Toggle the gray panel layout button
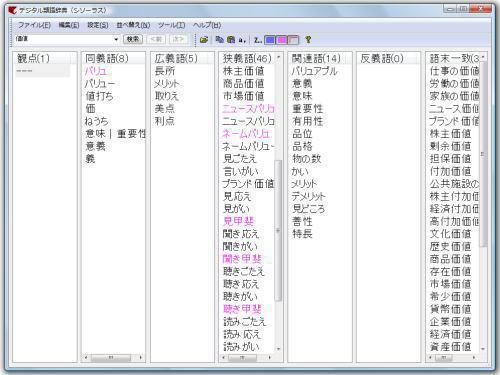The height and width of the screenshot is (375, 500). point(293,40)
